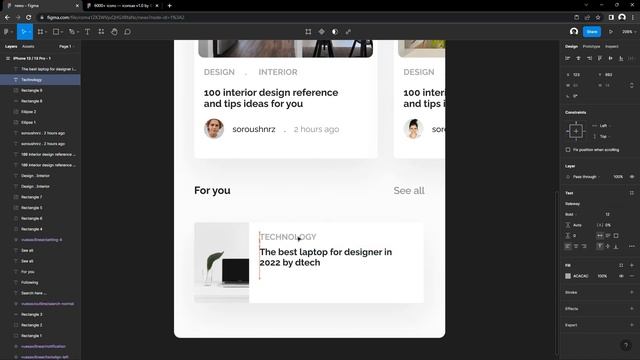Open the zoom level 200% dropdown
The image size is (640, 360).
[x=629, y=31]
